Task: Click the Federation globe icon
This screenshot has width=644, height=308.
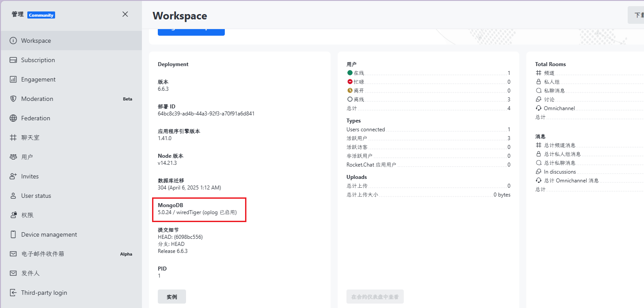Action: click(x=13, y=118)
